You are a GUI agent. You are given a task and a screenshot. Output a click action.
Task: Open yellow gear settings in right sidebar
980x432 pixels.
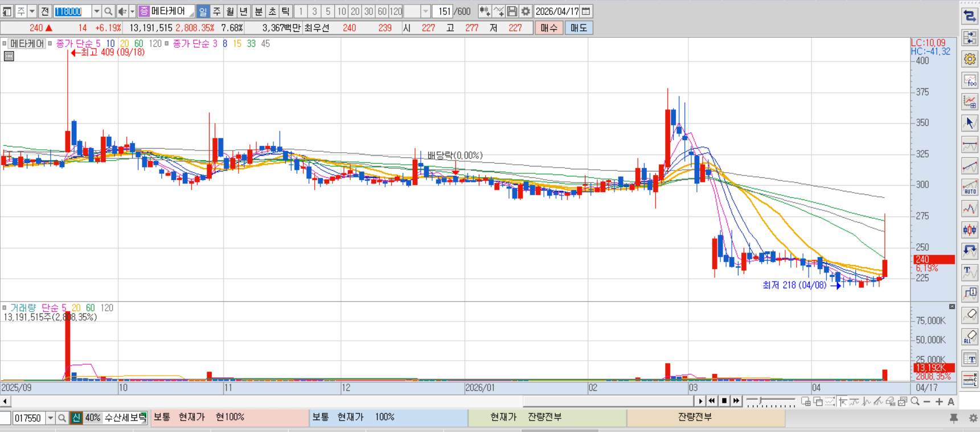point(970,59)
